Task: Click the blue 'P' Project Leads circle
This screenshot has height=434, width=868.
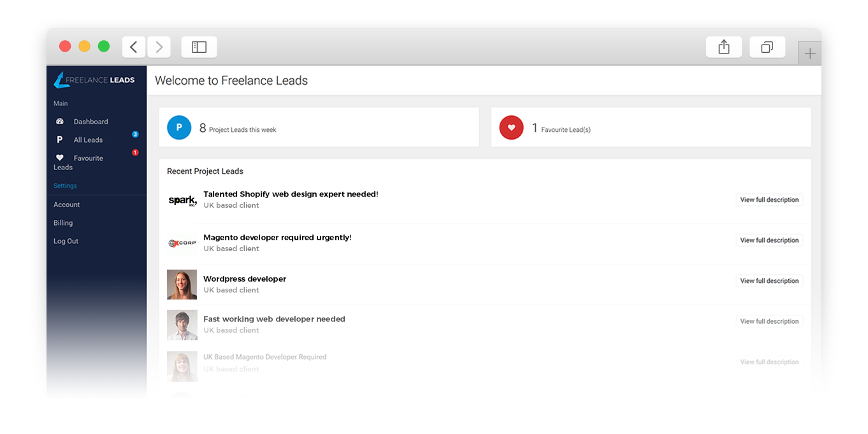Action: tap(179, 127)
